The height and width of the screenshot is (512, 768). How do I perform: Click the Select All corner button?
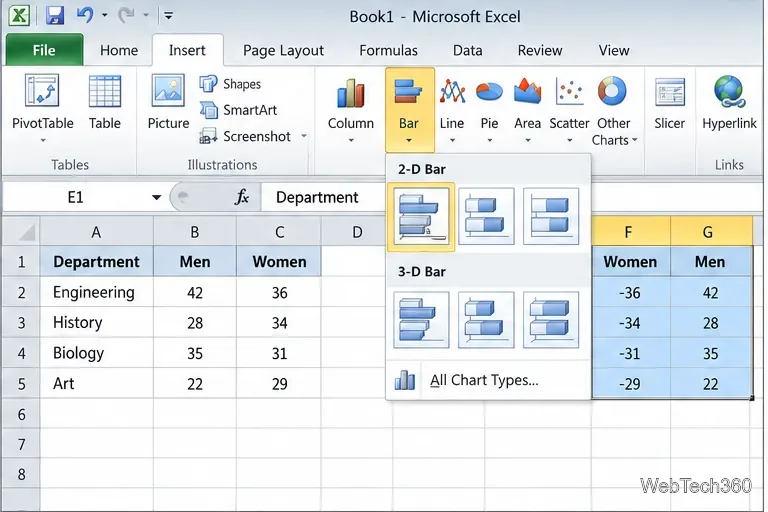pyautogui.click(x=22, y=232)
